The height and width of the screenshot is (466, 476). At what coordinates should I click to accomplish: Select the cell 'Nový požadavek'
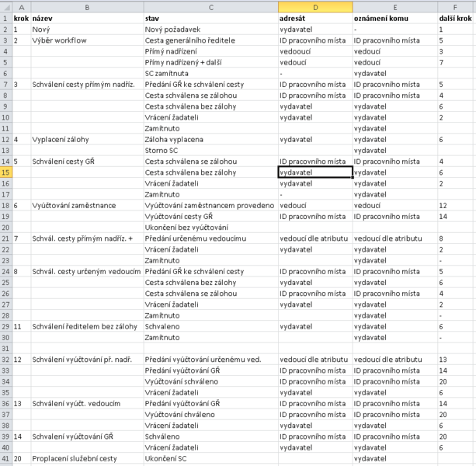211,30
